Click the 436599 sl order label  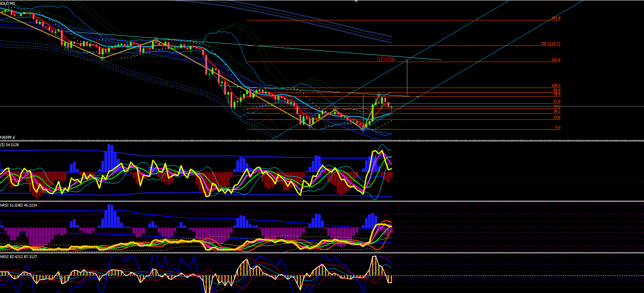(7, 137)
